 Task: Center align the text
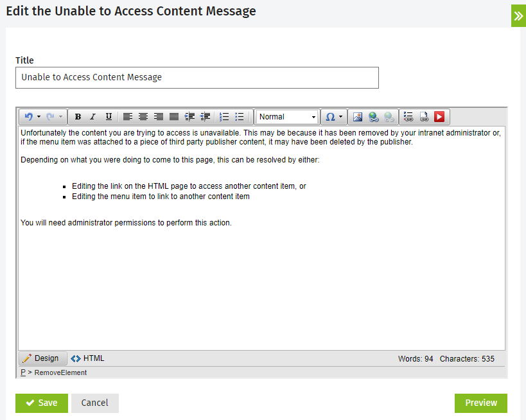(143, 117)
